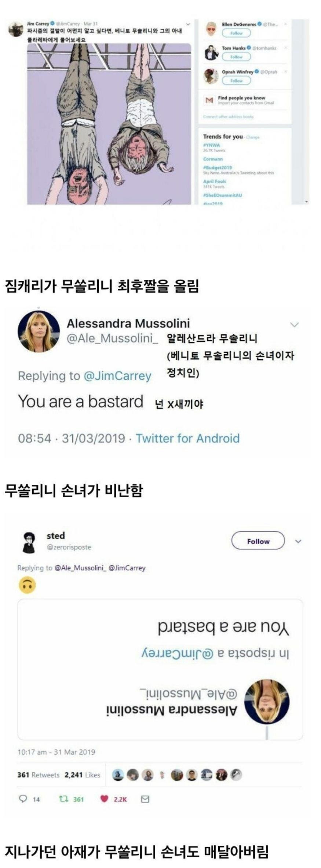This screenshot has height=868, width=321.
Task: Open the hanging figures cartoon image
Action: point(109,124)
